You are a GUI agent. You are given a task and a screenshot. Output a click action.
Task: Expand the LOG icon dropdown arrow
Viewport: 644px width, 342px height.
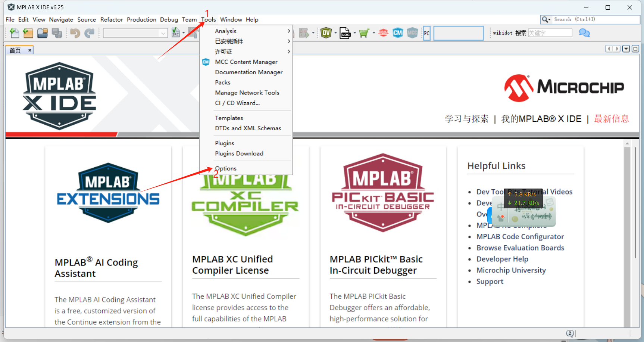pyautogui.click(x=354, y=33)
